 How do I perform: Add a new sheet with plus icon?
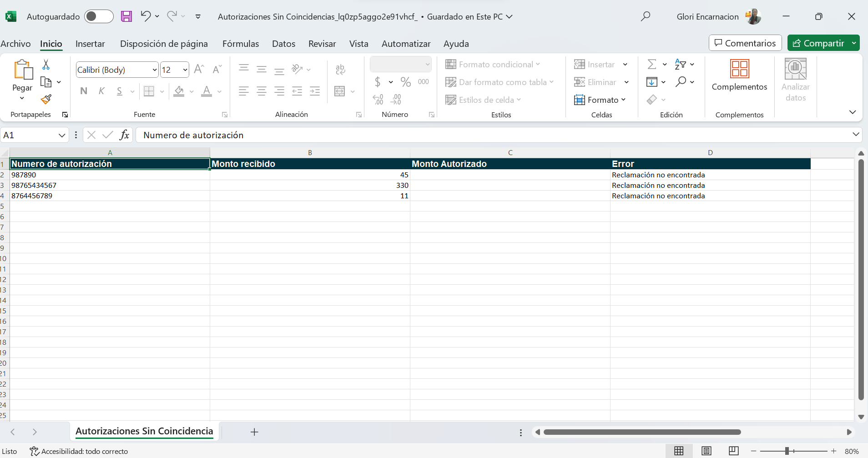click(x=254, y=432)
